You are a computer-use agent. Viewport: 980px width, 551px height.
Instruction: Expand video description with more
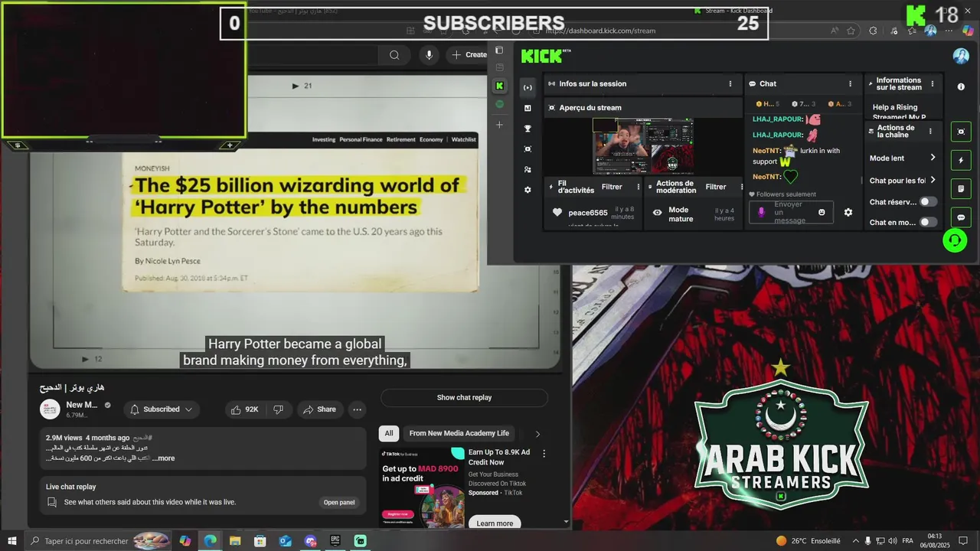[x=165, y=458]
